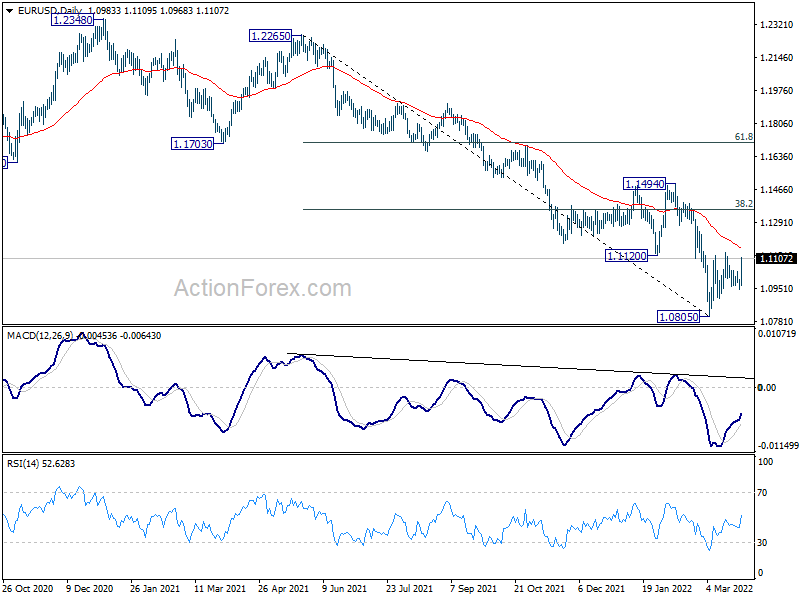Click the 1.07810 price axis value
800x600 pixels.
coord(777,322)
